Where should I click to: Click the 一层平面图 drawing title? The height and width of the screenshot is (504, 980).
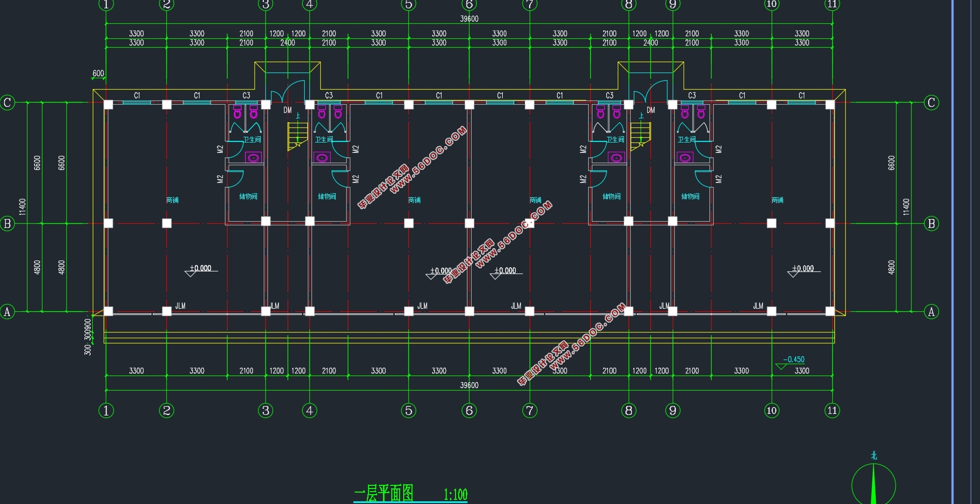pos(384,494)
